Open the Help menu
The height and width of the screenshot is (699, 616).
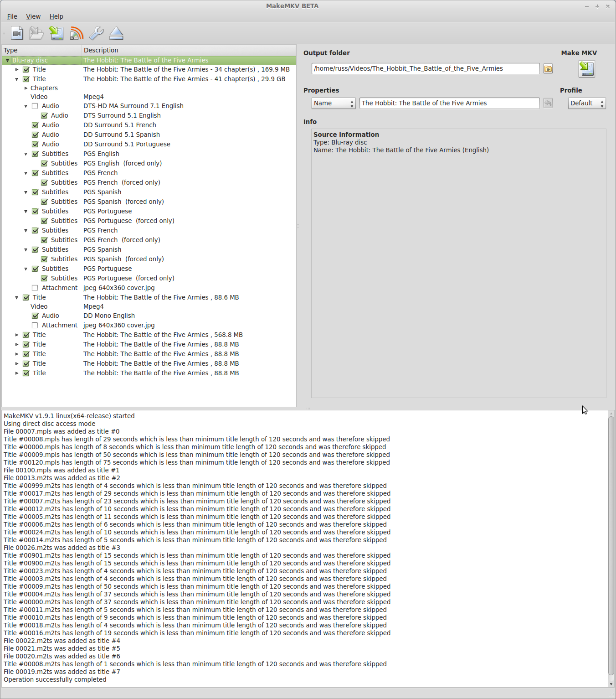coord(56,16)
